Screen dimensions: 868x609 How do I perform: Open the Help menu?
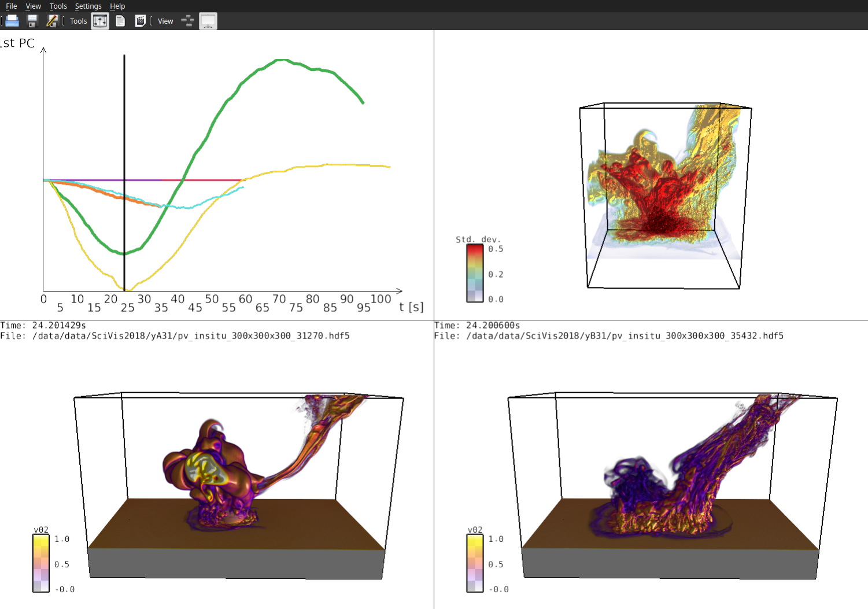[117, 6]
